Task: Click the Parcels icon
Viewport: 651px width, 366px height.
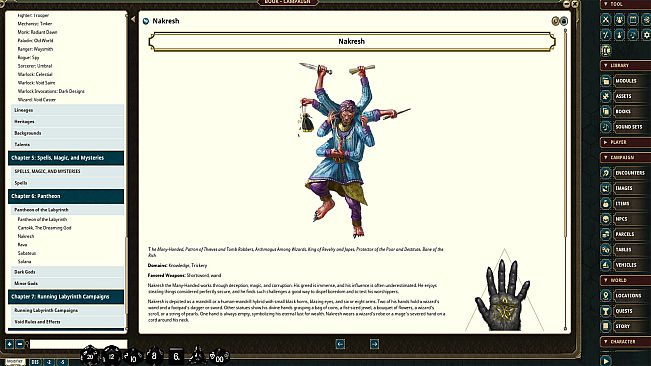Action: click(606, 234)
